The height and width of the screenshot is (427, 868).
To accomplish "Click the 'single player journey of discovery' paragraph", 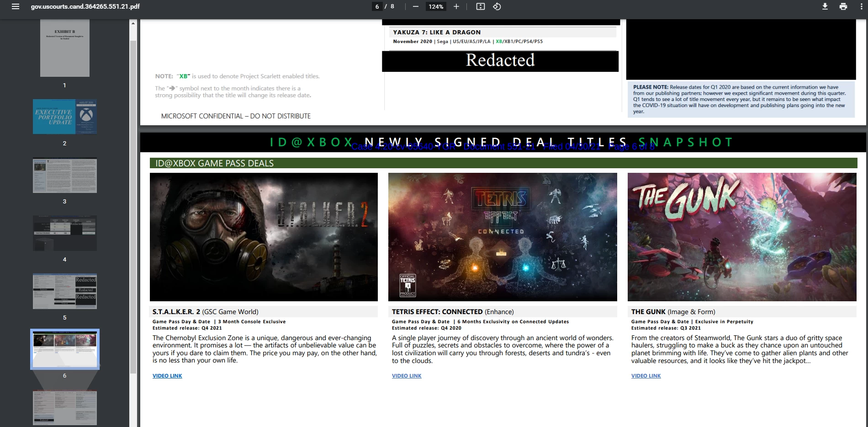I will pos(503,349).
